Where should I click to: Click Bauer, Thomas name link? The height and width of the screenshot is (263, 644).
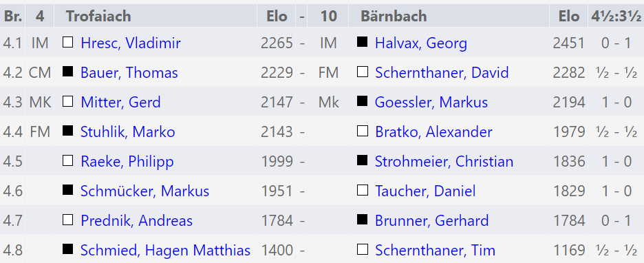[x=129, y=73]
